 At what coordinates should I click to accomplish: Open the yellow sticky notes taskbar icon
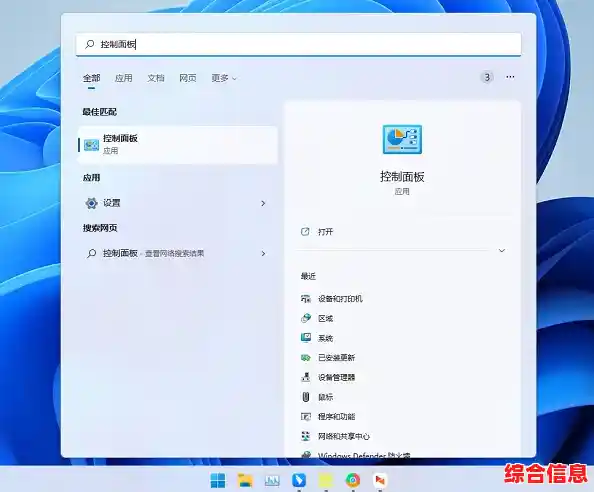326,481
